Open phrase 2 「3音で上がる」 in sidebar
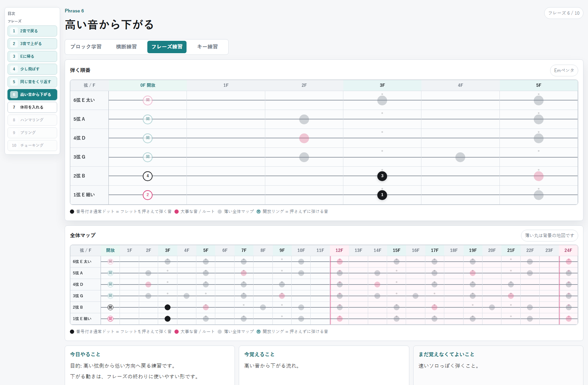588x385 pixels. point(32,44)
